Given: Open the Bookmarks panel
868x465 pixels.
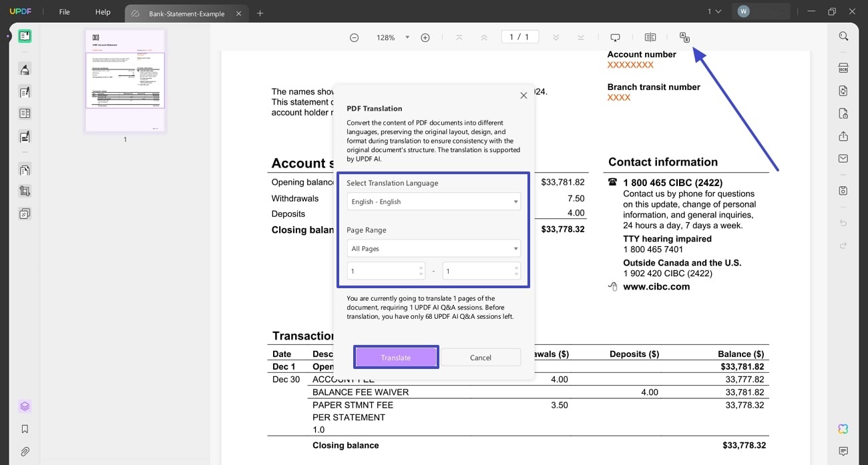Looking at the screenshot, I should [x=25, y=429].
